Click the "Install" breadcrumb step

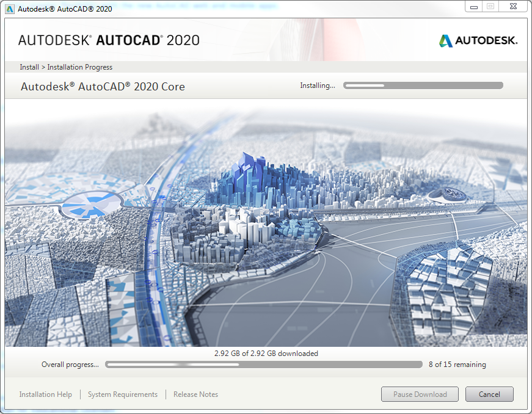(x=29, y=67)
